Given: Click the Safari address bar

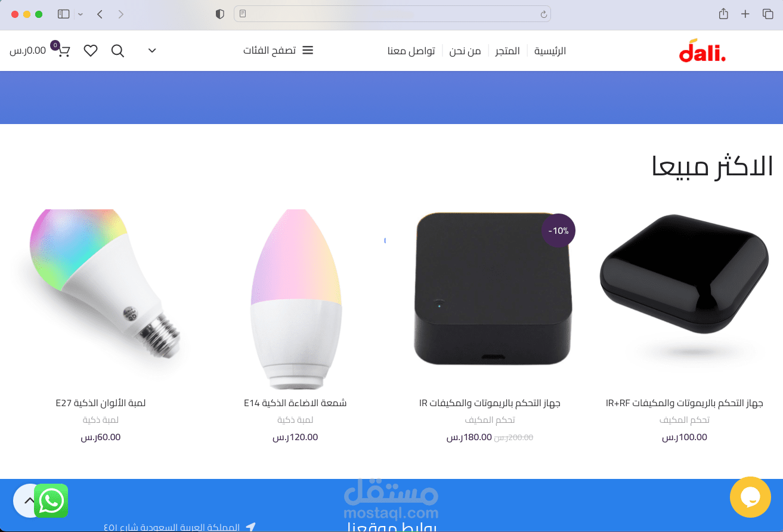Looking at the screenshot, I should (392, 14).
